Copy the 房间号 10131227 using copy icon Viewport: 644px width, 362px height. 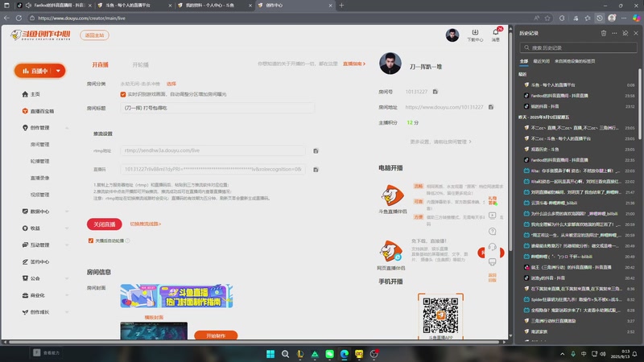[x=436, y=92]
